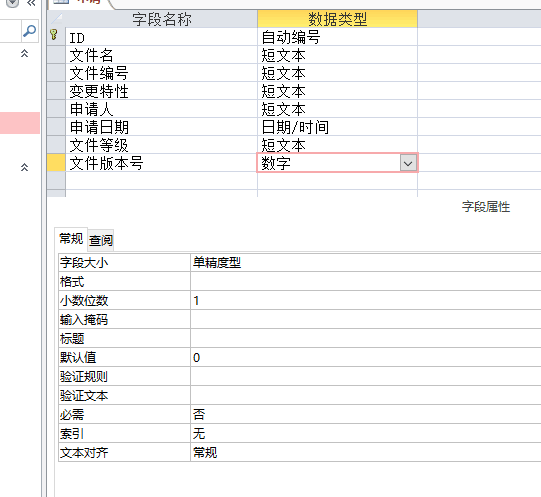Click the primary key icon on the ID row
Screen dimensions: 541x497
(x=54, y=35)
